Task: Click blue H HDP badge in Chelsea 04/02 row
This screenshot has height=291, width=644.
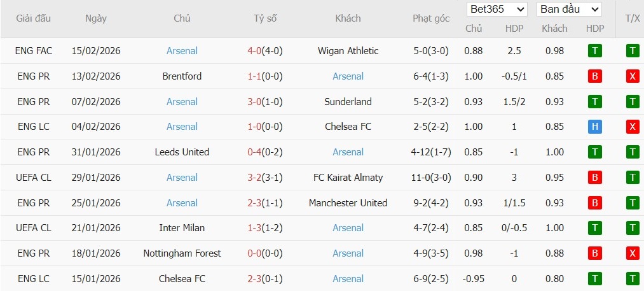Action: (595, 127)
